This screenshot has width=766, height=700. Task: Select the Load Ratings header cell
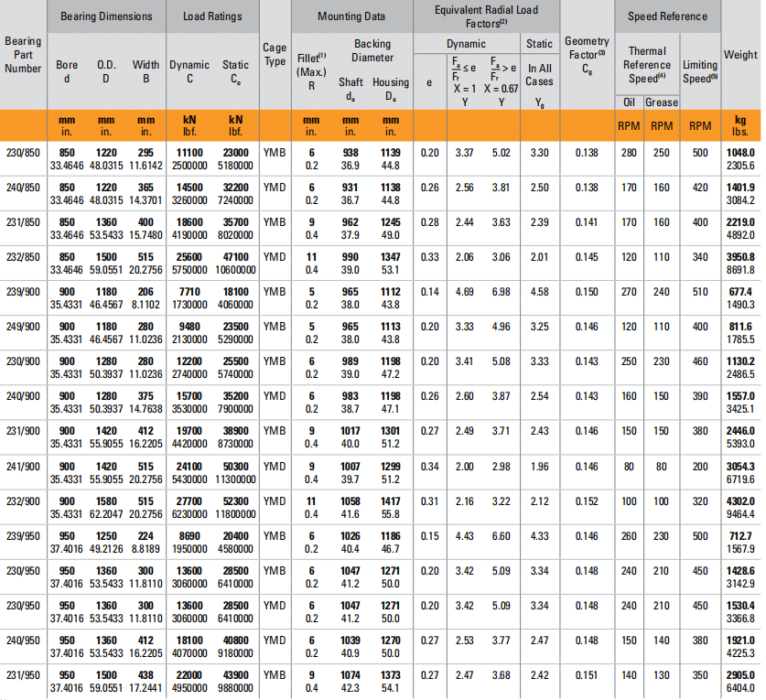click(x=212, y=16)
